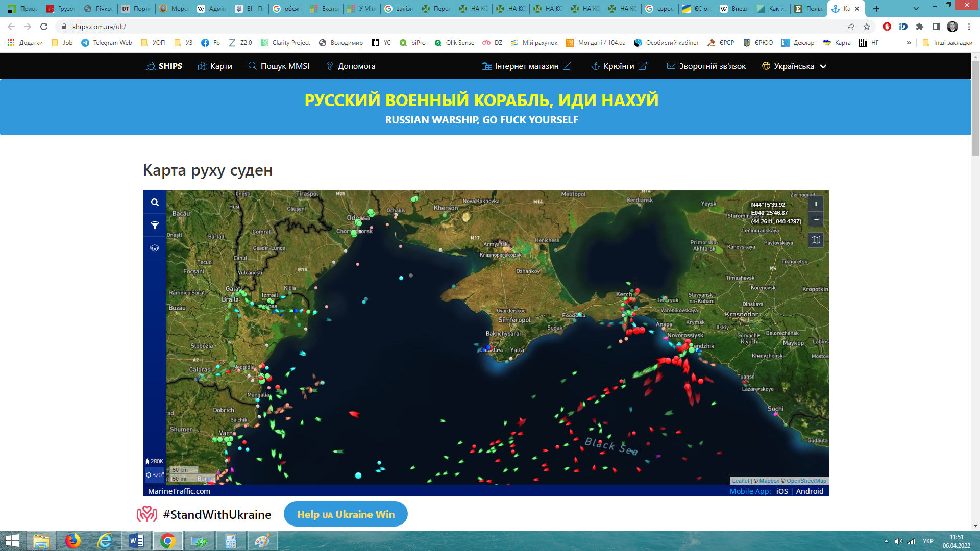Reload the page in browser toolbar

tap(44, 27)
